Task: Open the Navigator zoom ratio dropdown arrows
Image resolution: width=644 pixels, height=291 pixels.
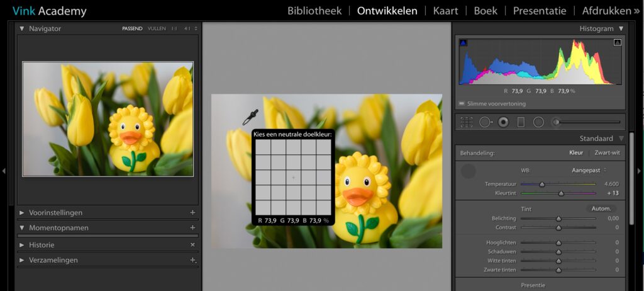Action: pos(196,28)
